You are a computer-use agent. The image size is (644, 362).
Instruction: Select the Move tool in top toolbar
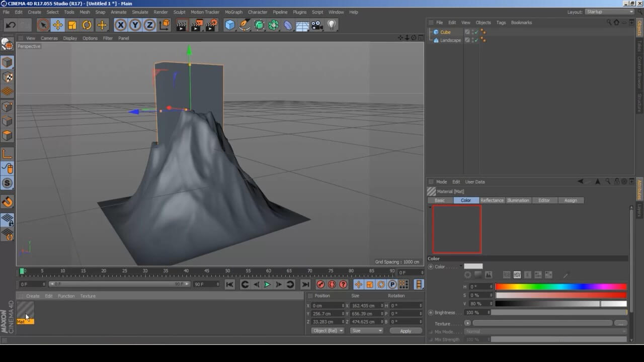click(x=58, y=25)
